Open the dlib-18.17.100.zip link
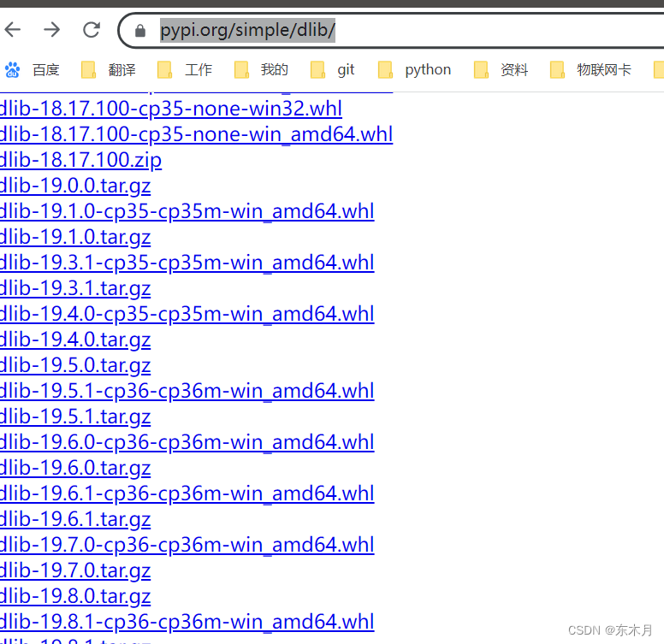 pos(80,161)
